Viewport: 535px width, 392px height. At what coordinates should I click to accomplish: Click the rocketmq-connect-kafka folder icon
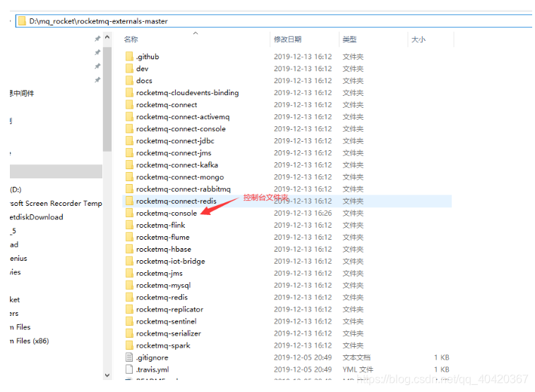click(129, 165)
